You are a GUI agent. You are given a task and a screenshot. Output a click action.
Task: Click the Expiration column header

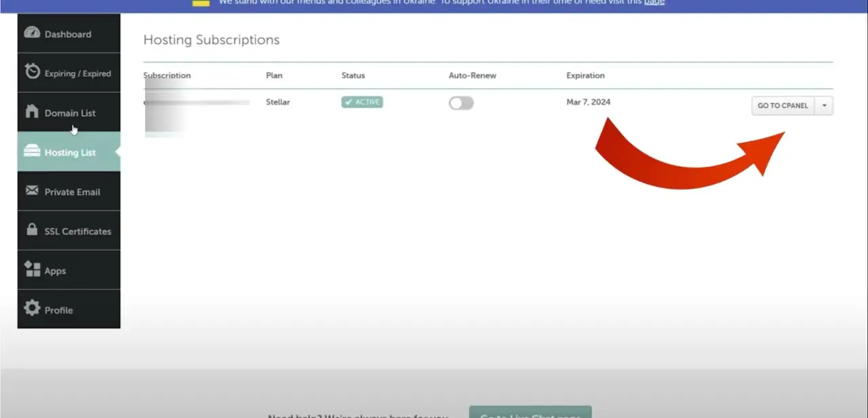[x=585, y=75]
